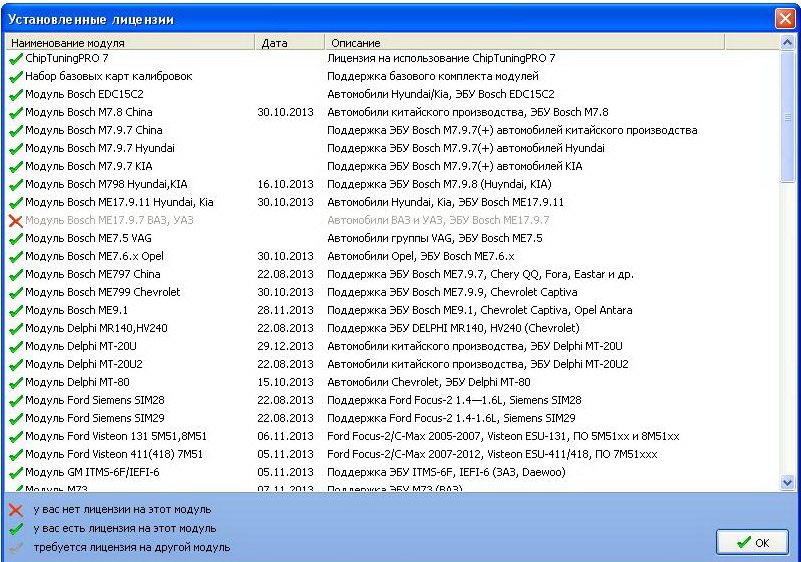Click green checkmark beside ChipTuningPRO 7
This screenshot has width=801, height=562.
point(16,59)
